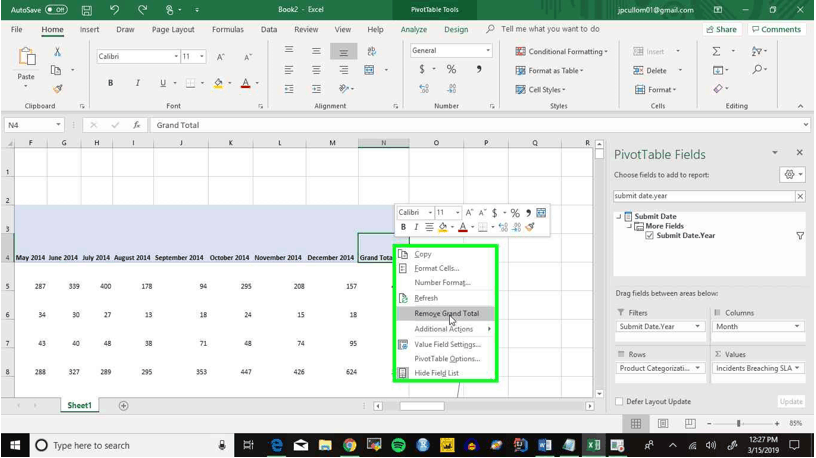Switch to Page Break Preview
This screenshot has height=458, width=816.
pyautogui.click(x=690, y=424)
